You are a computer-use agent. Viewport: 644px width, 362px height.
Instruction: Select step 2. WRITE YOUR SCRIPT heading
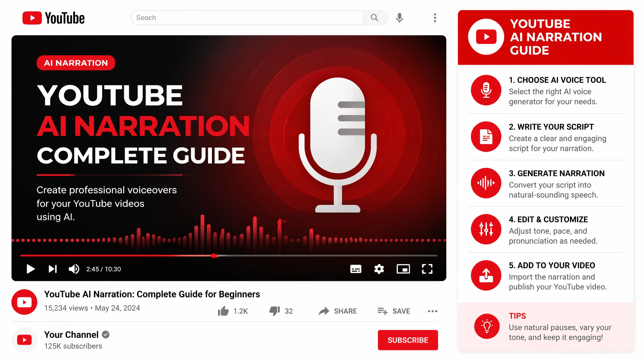point(551,127)
